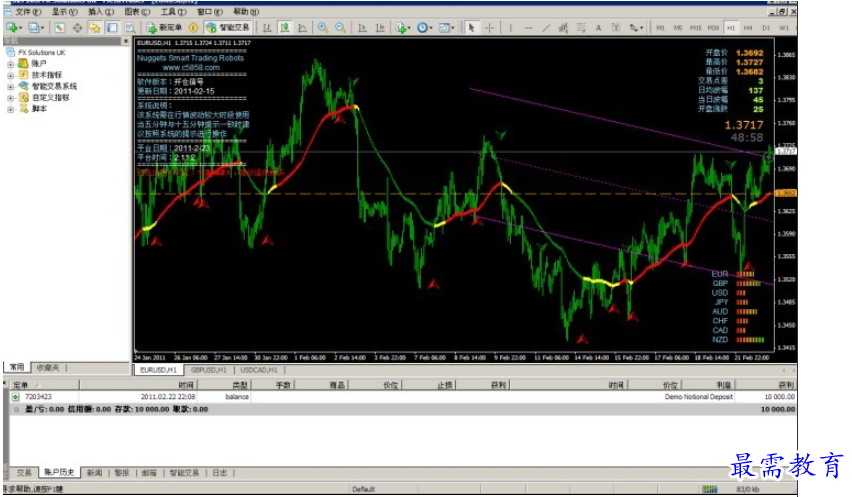The width and height of the screenshot is (852, 497).
Task: Select the vertical line drawing tool
Action: click(510, 27)
